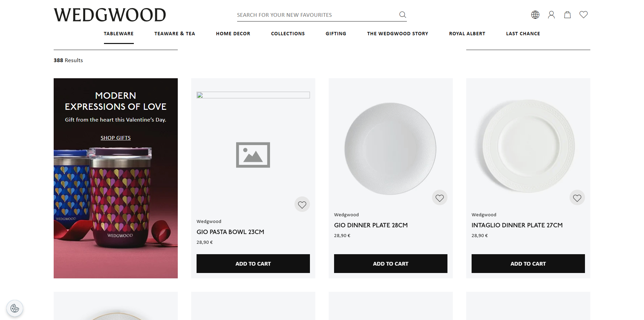Toggle favorite on Gio Dinner Plate
This screenshot has height=320, width=644.
coord(439,198)
